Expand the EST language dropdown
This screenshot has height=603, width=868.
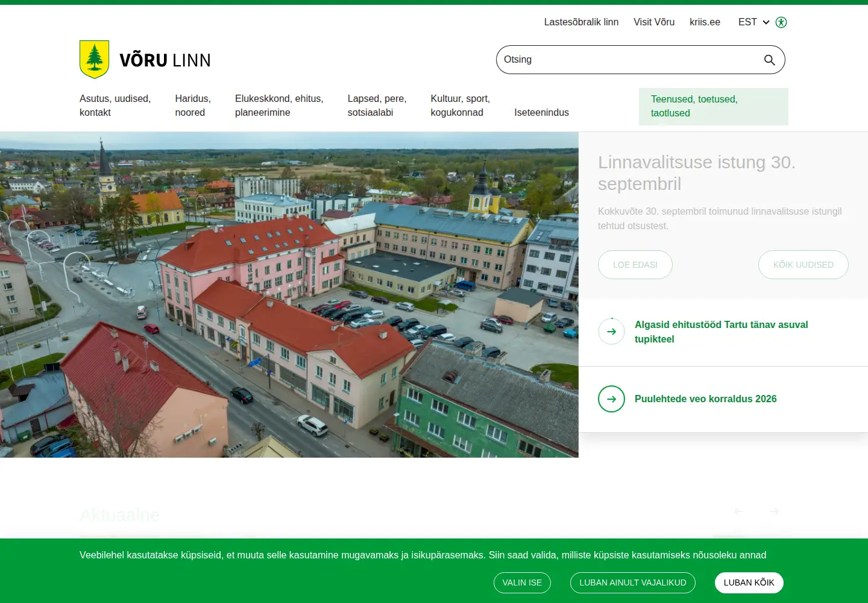point(753,22)
